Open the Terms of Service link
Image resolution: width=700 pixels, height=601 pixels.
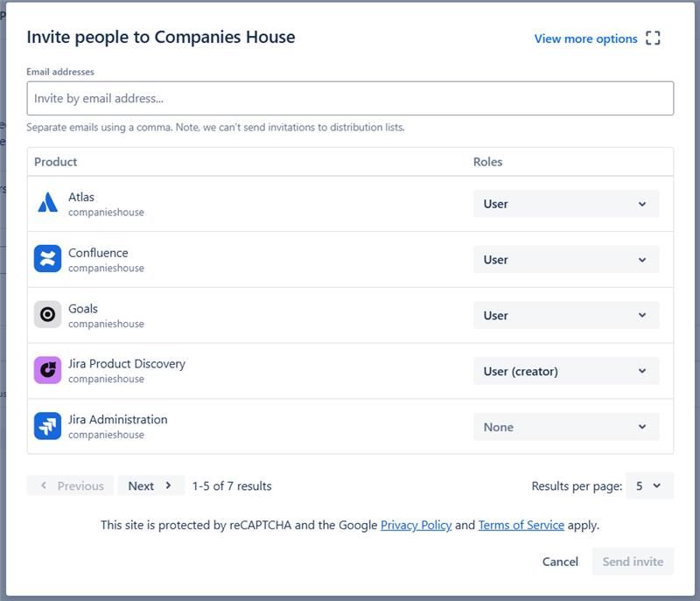tap(521, 525)
